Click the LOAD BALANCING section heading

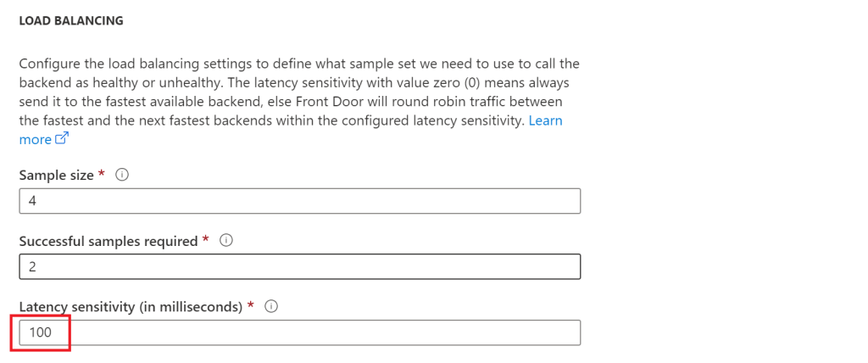pos(71,21)
